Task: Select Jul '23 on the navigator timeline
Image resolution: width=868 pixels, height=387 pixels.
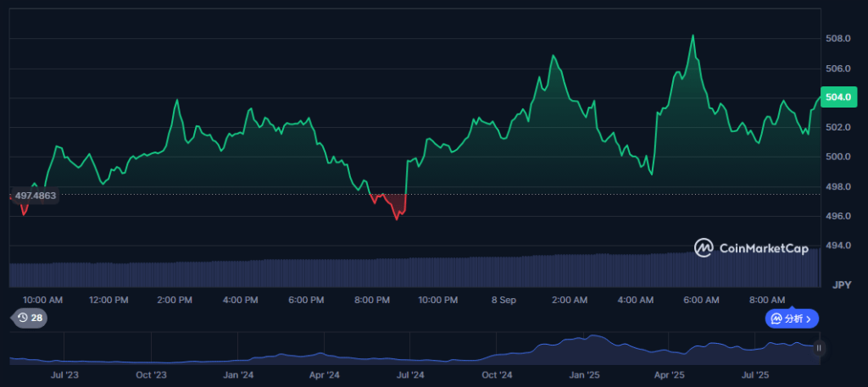Action: (64, 375)
